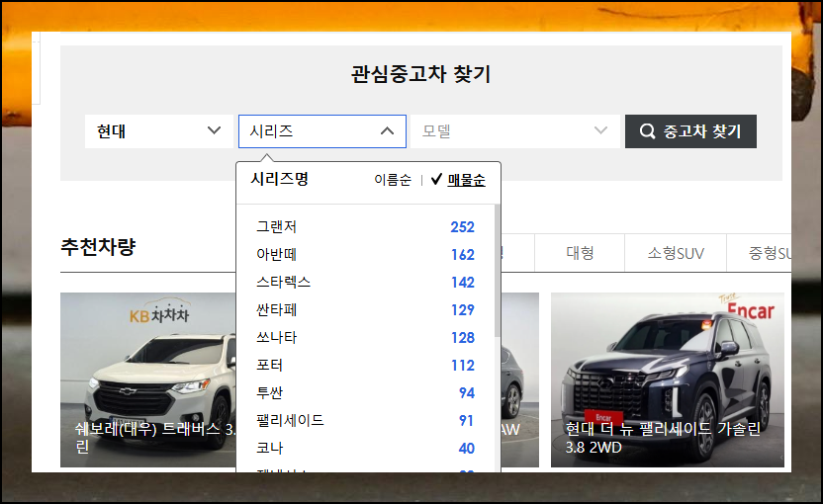Click the 코나 listing count 40
823x504 pixels.
pos(467,449)
